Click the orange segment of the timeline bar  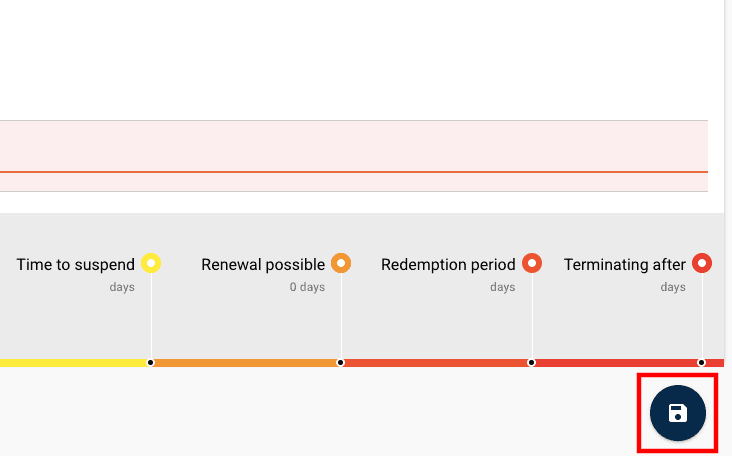click(245, 362)
